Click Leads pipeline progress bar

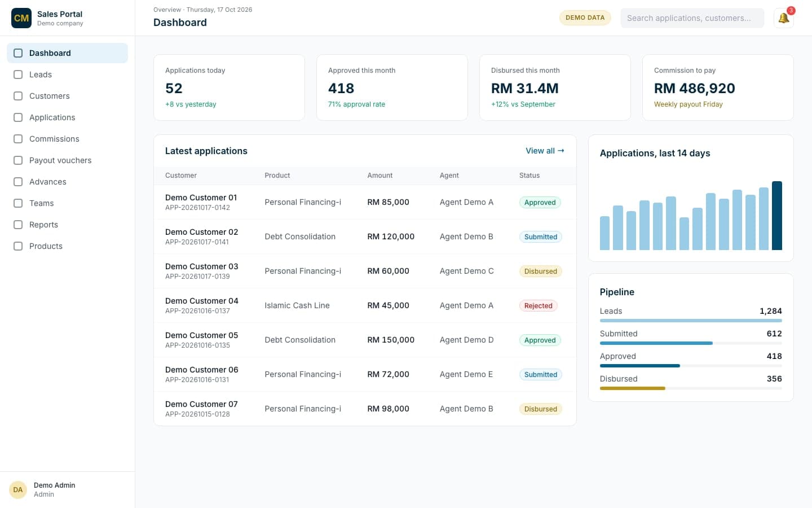(x=691, y=321)
